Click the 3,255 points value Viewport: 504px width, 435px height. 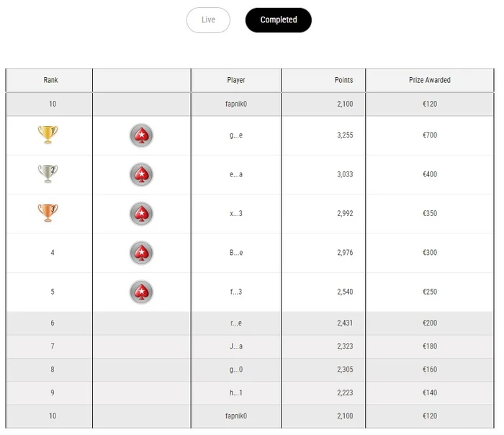point(343,135)
